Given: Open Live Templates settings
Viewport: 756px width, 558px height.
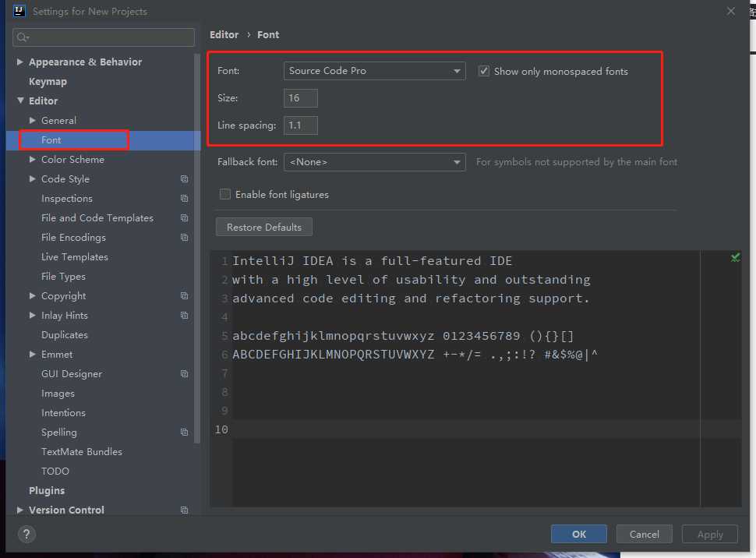Looking at the screenshot, I should 75,257.
